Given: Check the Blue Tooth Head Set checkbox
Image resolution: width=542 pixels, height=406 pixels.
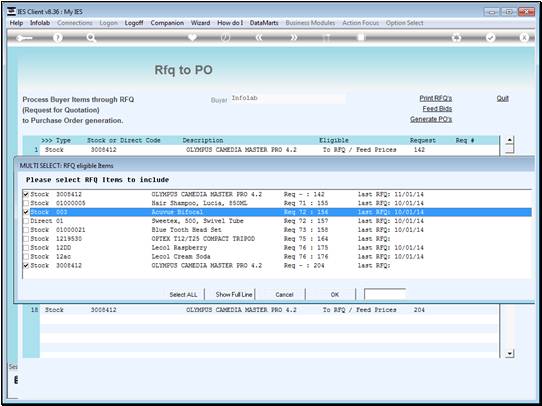Looking at the screenshot, I should tap(26, 230).
